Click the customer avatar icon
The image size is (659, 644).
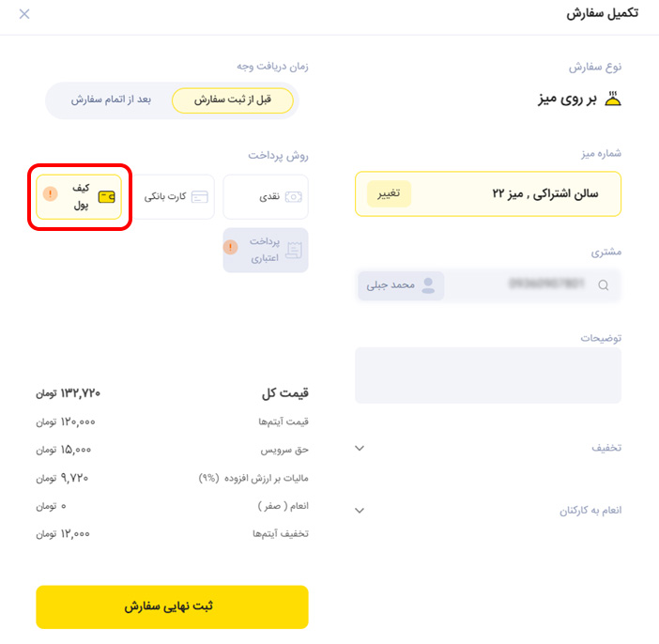tap(428, 285)
